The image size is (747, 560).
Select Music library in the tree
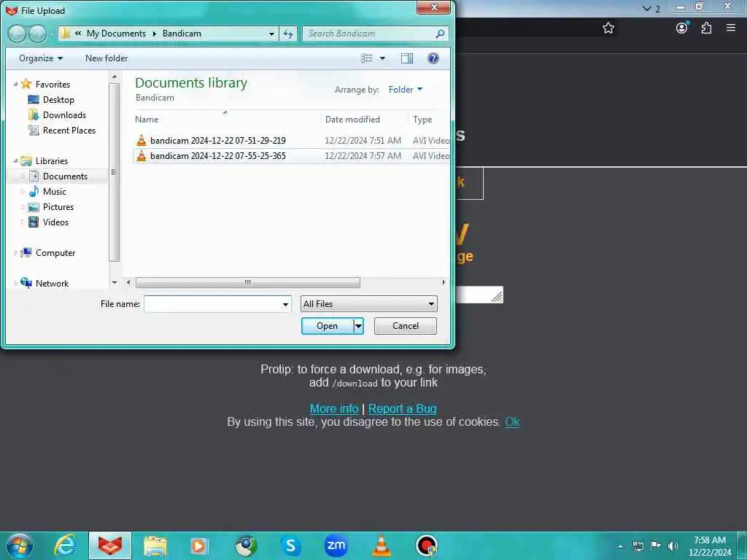54,192
